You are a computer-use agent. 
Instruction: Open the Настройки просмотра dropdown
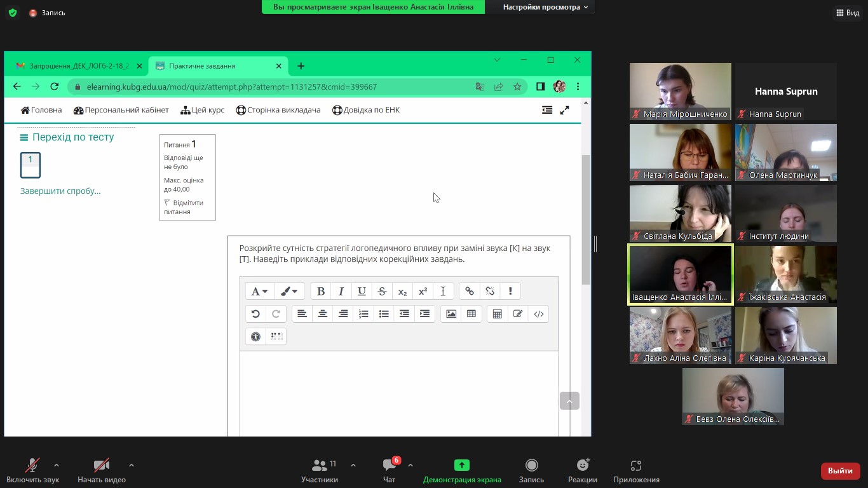545,7
